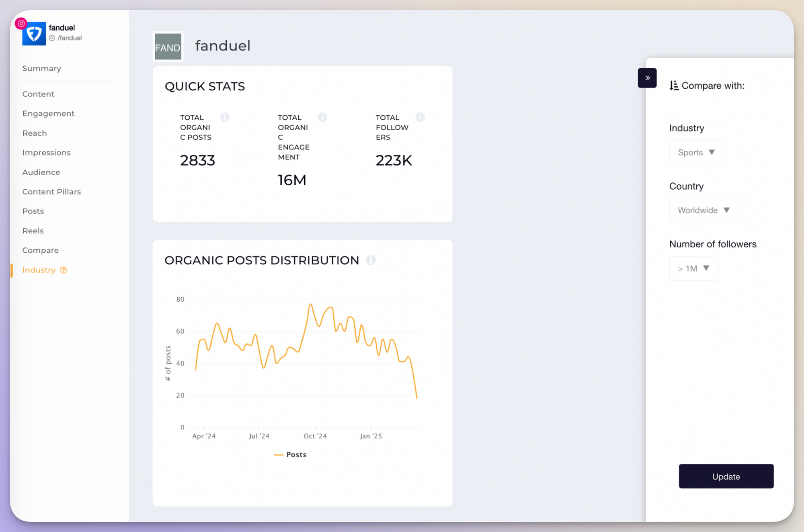Click the 223K followers value
Viewport: 804px width, 532px height.
pos(394,161)
